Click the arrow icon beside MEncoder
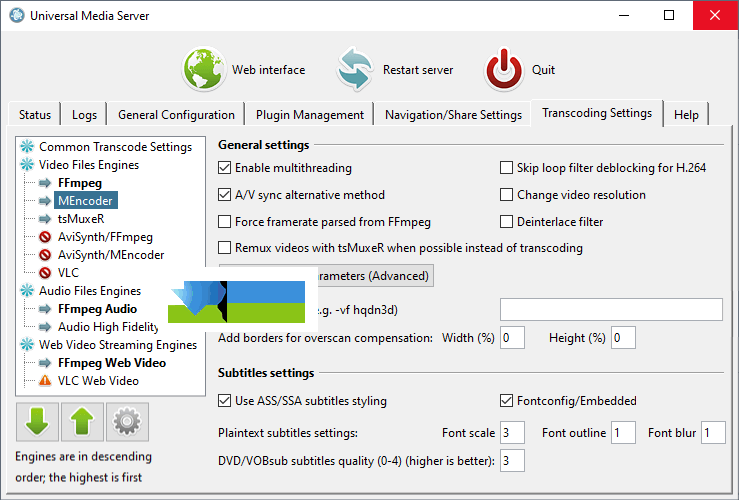 pyautogui.click(x=45, y=201)
